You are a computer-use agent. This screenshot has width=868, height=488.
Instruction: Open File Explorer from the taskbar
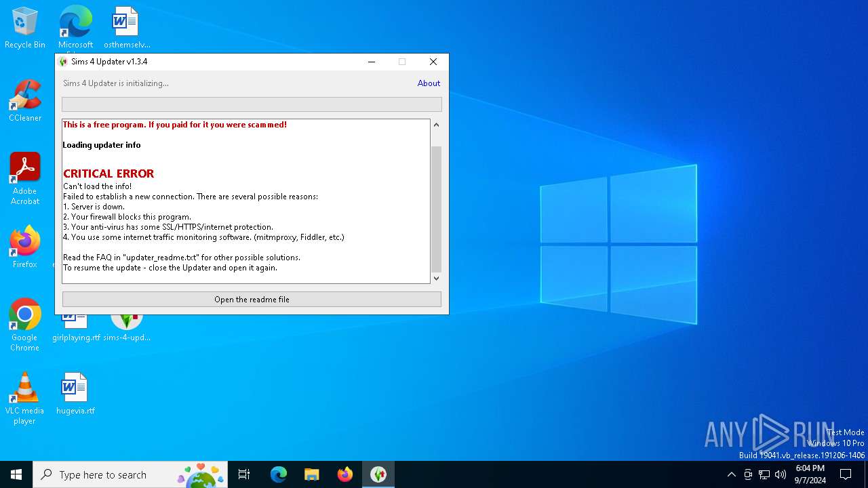[312, 474]
